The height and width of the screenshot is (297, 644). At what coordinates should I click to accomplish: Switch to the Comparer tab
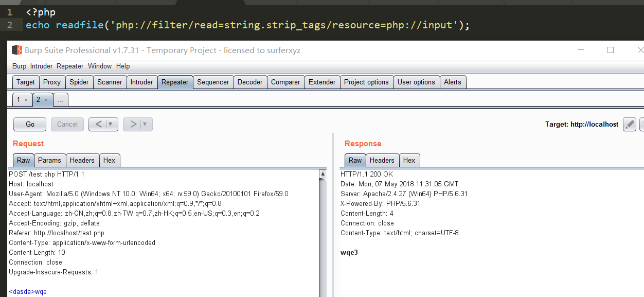pyautogui.click(x=285, y=82)
